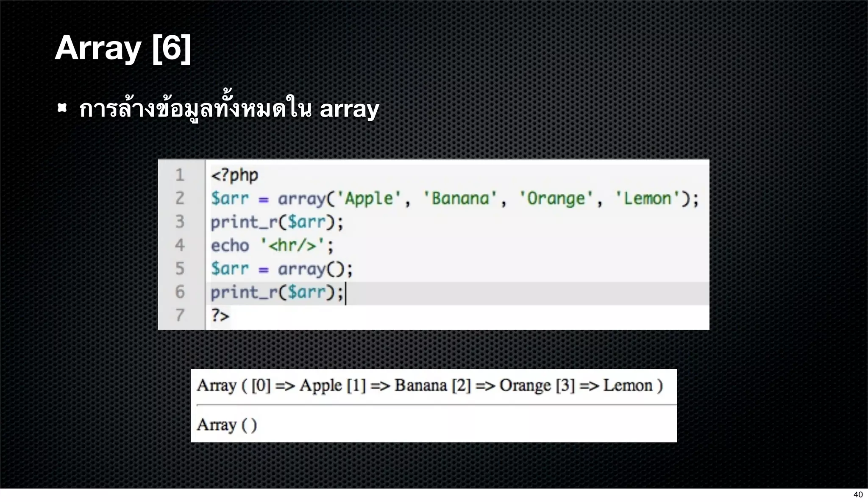Click the empty 'Array ( )' output line
The image size is (868, 502).
(227, 425)
